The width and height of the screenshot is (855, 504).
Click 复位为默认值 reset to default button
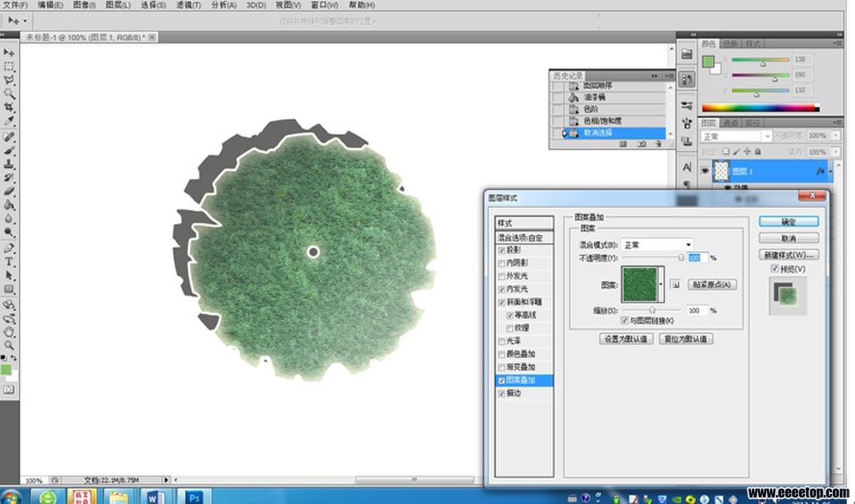tap(686, 339)
